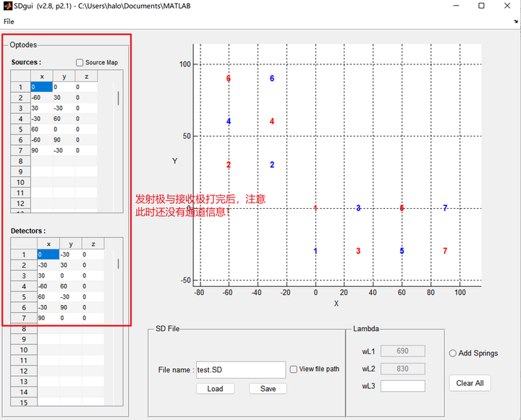The image size is (521, 420).
Task: Click blue detector marker 7 on plot
Action: [445, 208]
